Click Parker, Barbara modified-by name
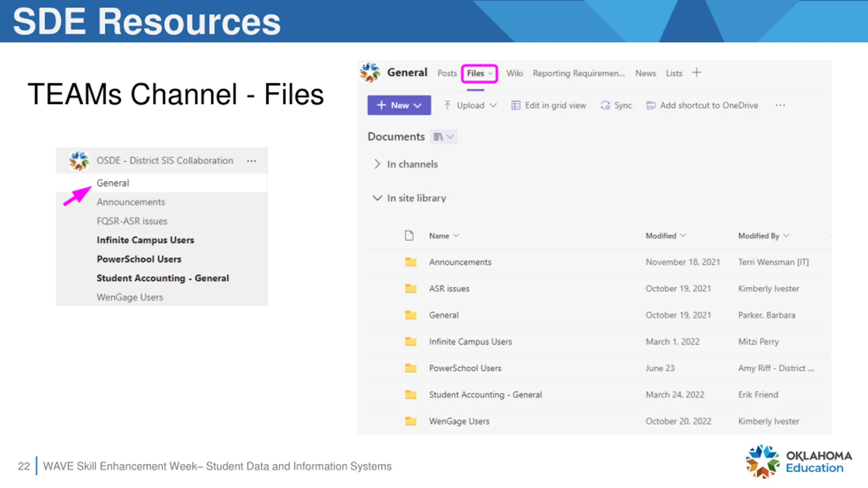 pyautogui.click(x=767, y=315)
